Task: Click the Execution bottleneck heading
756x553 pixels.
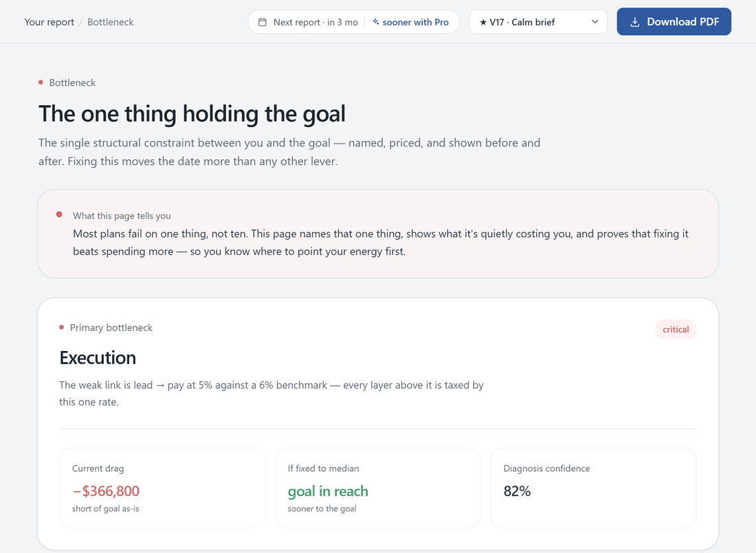Action: click(98, 358)
